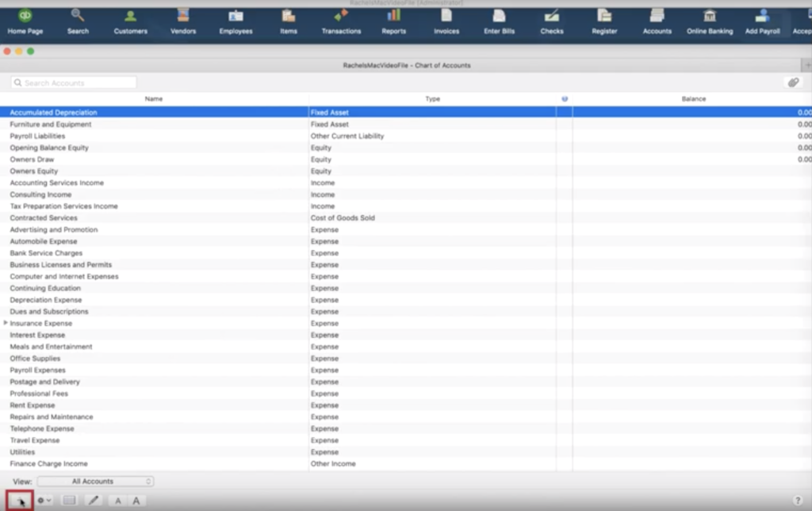Create Invoices from the toolbar
The width and height of the screenshot is (812, 511).
point(446,21)
